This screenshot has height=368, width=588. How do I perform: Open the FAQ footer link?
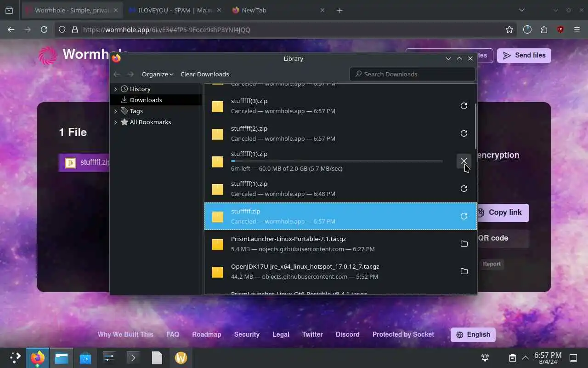[173, 334]
